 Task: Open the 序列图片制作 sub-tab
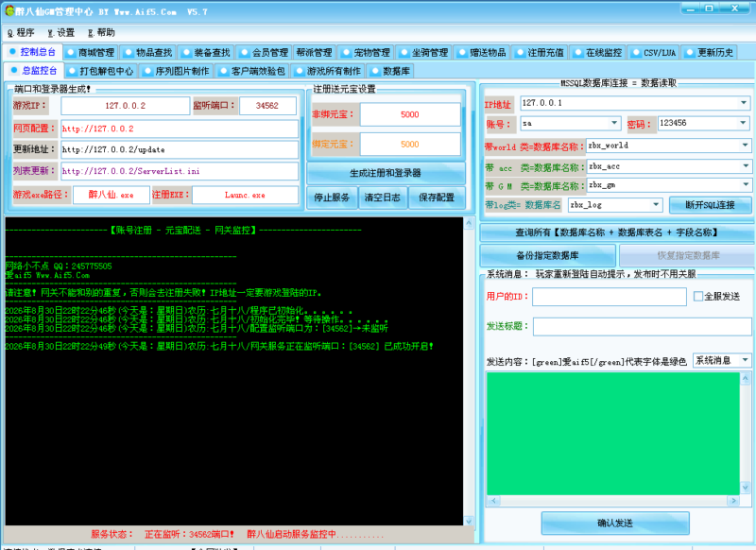pyautogui.click(x=177, y=71)
